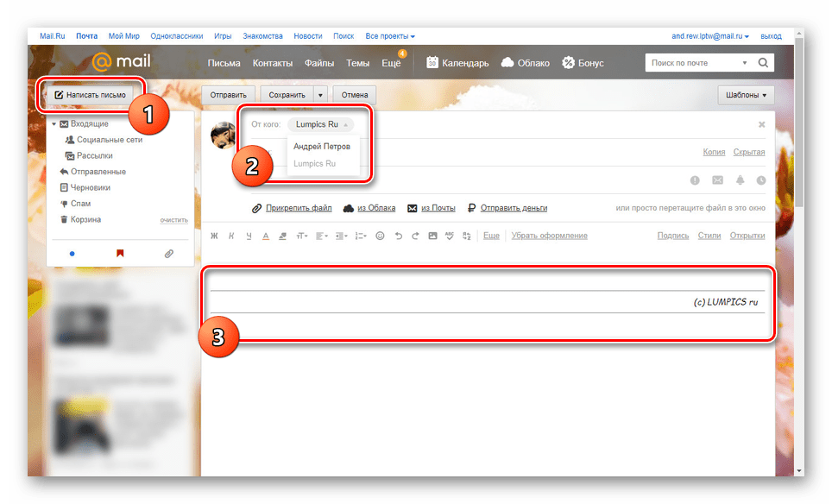Expand the arrow next to Сохранить
Viewport: 832px width, 504px height.
tap(320, 95)
